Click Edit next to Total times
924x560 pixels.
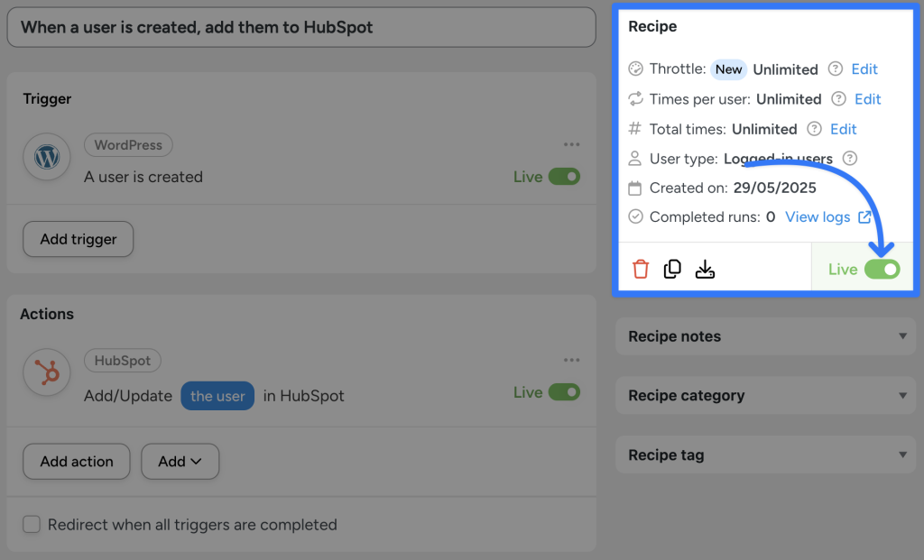843,129
